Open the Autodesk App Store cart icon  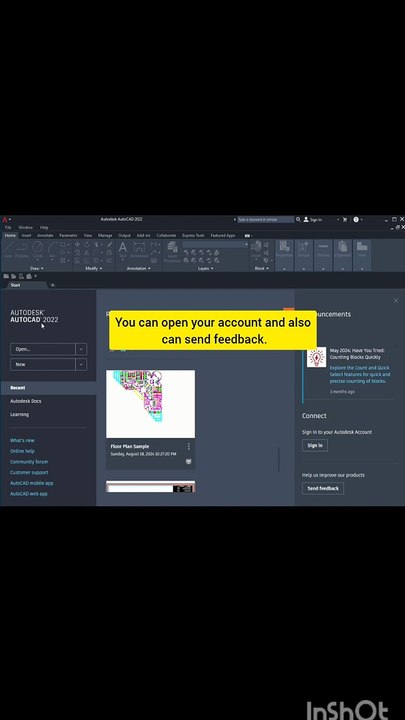345,219
